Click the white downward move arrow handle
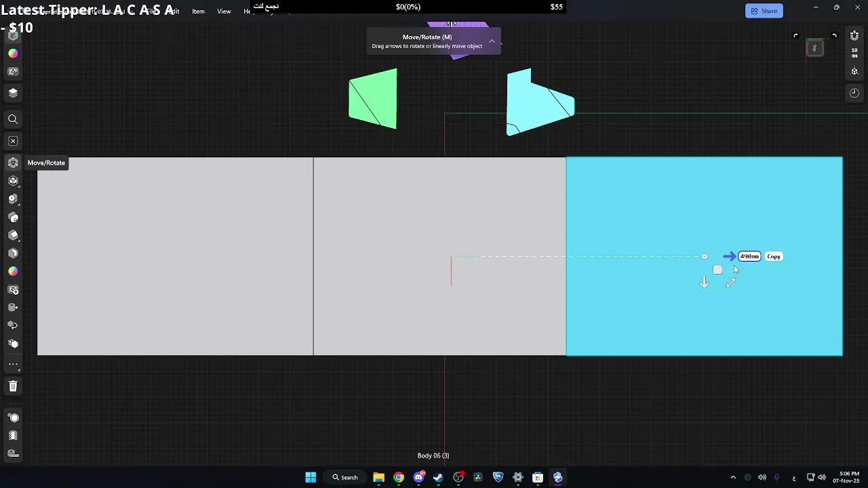The image size is (868, 488). coord(704,282)
